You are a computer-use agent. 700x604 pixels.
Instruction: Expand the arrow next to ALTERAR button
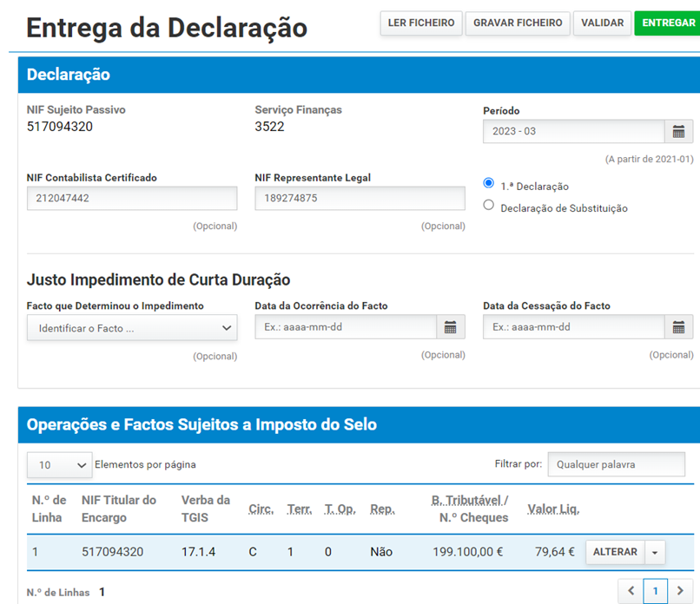[655, 552]
